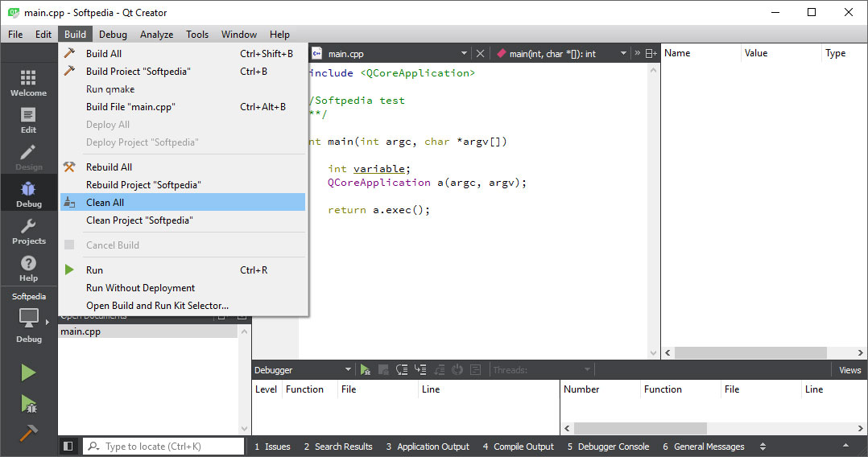Viewport: 868px width, 457px height.
Task: Click the Type to locate field
Action: coord(171,447)
